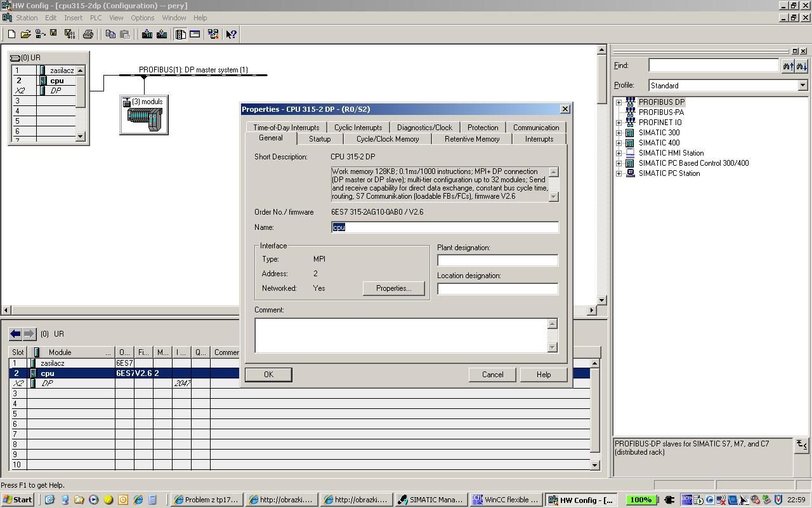The image size is (812, 508).
Task: Click OK in the Properties dialog
Action: pos(268,375)
